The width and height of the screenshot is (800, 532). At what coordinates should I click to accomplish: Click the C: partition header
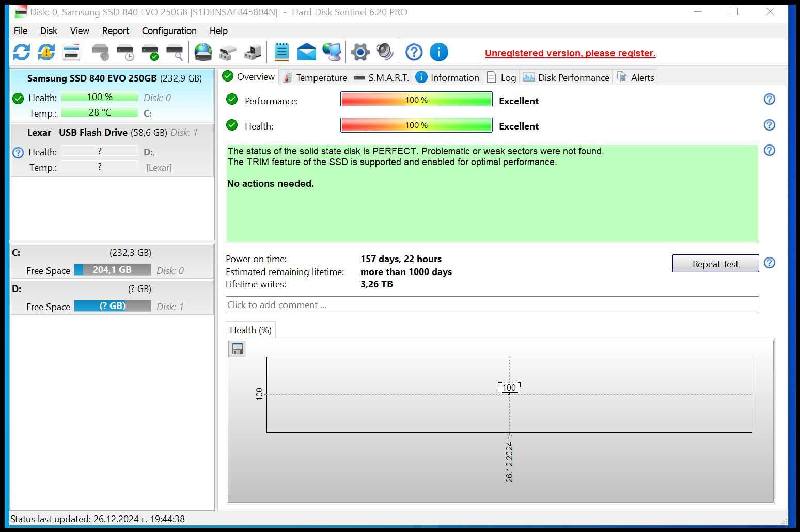112,253
